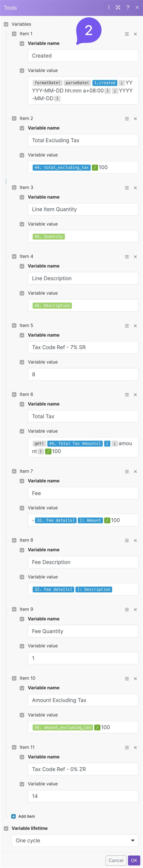
Task: Click the Item 5 reorder handle
Action: click(127, 326)
